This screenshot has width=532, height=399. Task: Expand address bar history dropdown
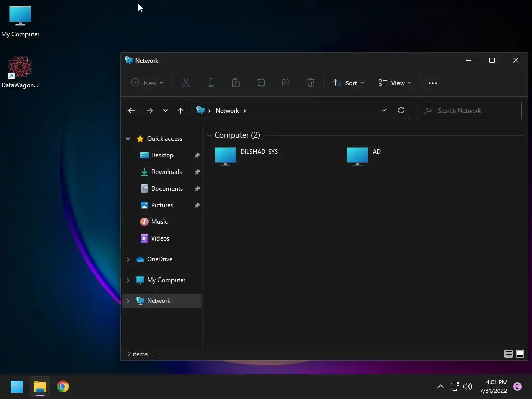point(384,110)
